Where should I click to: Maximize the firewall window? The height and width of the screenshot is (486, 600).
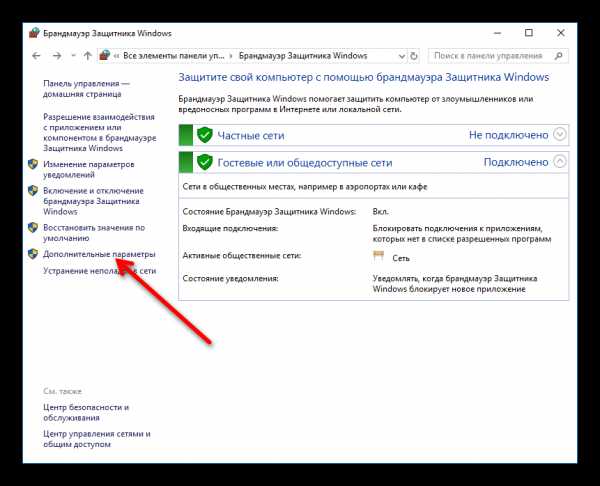pos(529,33)
